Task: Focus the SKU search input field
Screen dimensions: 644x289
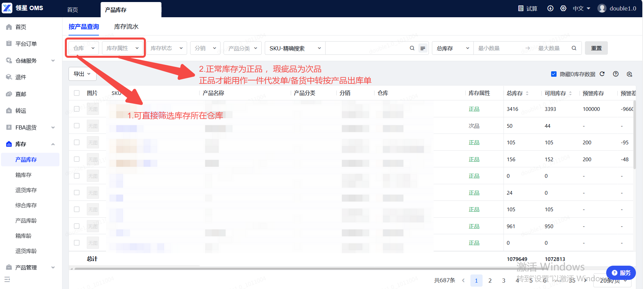Action: click(367, 48)
